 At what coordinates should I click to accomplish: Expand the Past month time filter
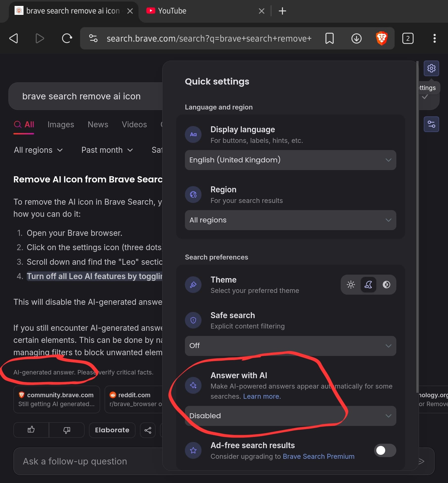point(107,150)
